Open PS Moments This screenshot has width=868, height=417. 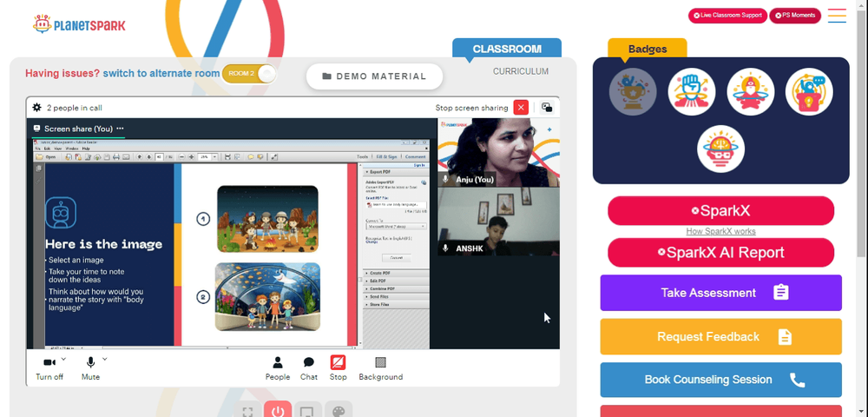(794, 16)
